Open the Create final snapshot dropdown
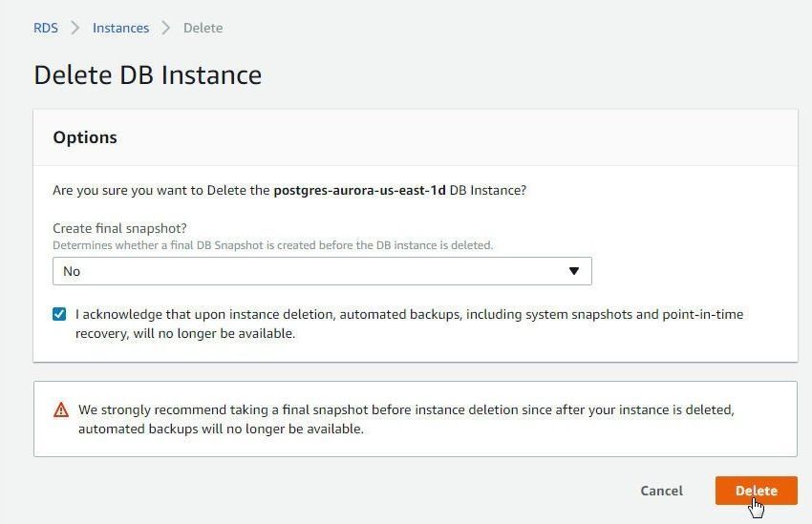 [x=322, y=271]
